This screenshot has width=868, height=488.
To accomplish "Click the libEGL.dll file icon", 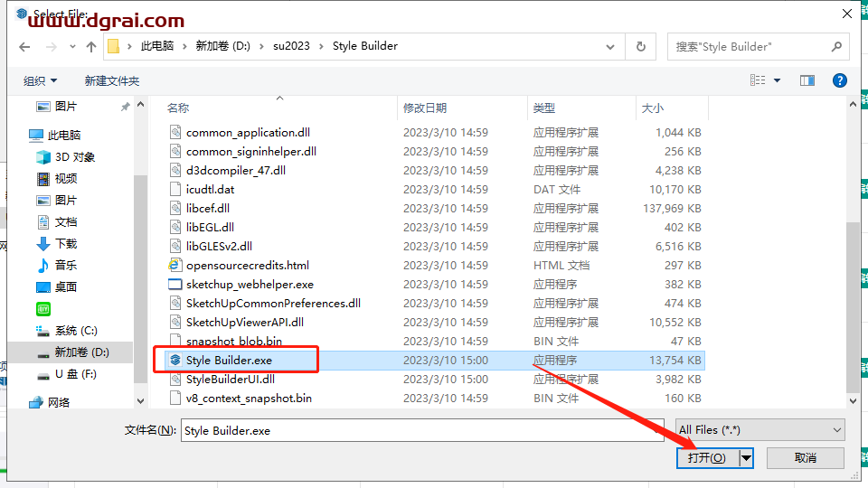I will pyautogui.click(x=175, y=228).
